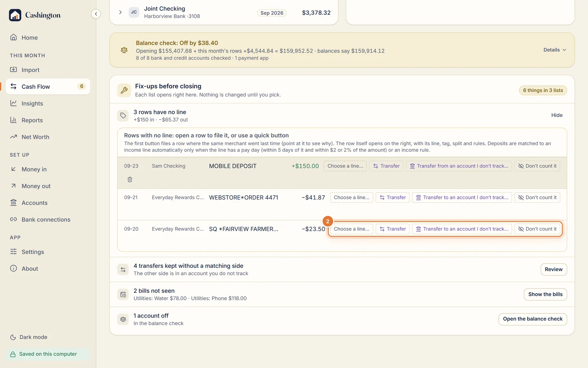Image resolution: width=588 pixels, height=368 pixels.
Task: Click Don't count it for MOBILE DEPOSIT
Action: pyautogui.click(x=537, y=166)
